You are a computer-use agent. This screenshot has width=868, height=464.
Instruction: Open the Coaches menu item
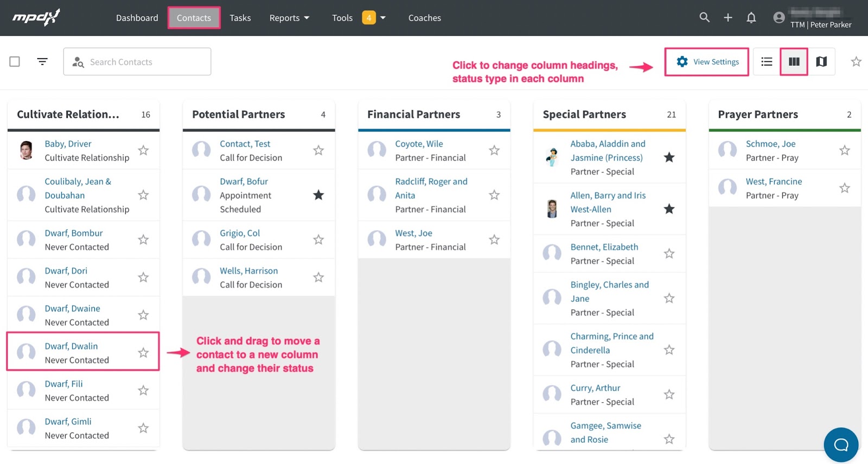[424, 18]
